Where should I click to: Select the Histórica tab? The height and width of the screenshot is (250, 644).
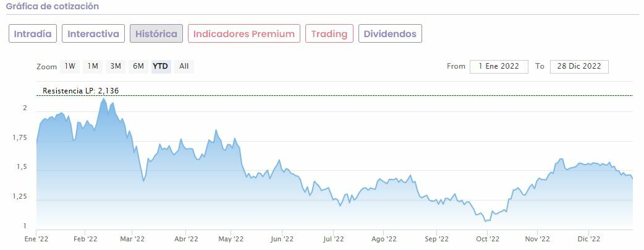tap(156, 34)
